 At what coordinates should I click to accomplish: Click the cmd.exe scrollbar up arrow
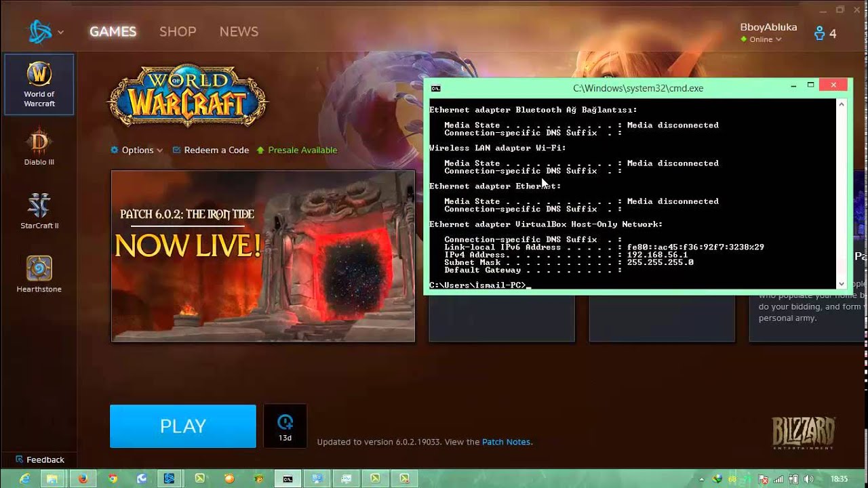[842, 104]
